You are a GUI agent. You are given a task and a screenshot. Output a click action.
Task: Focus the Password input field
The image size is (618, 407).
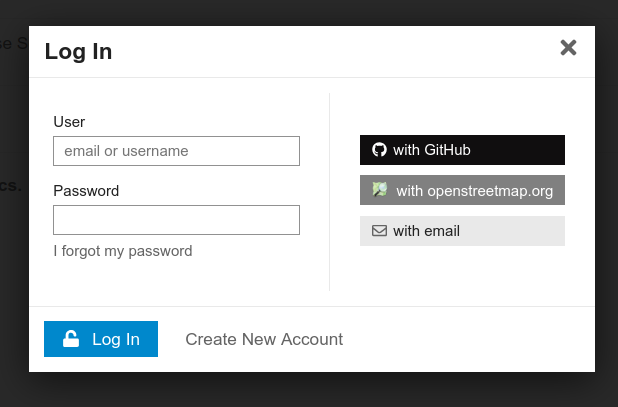(x=176, y=220)
